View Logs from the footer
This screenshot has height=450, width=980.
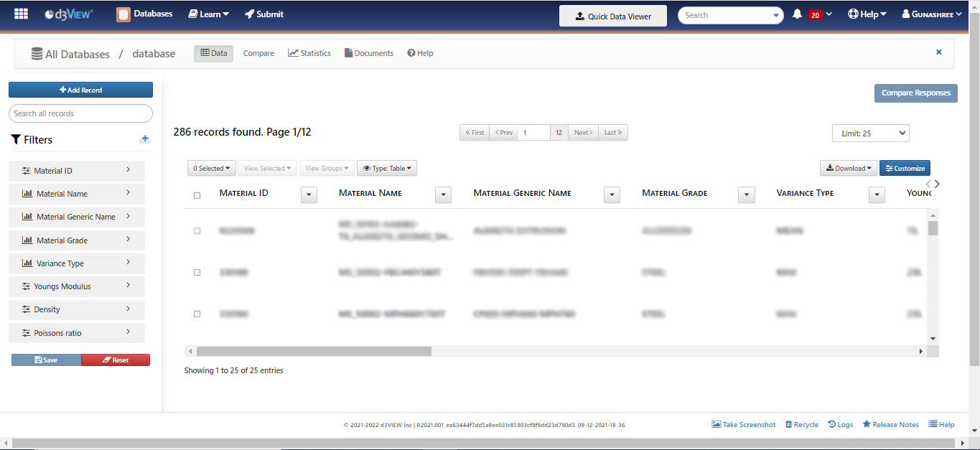point(840,424)
